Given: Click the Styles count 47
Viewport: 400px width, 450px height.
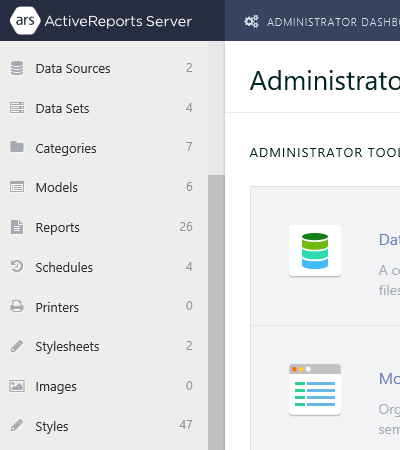Looking at the screenshot, I should (186, 425).
